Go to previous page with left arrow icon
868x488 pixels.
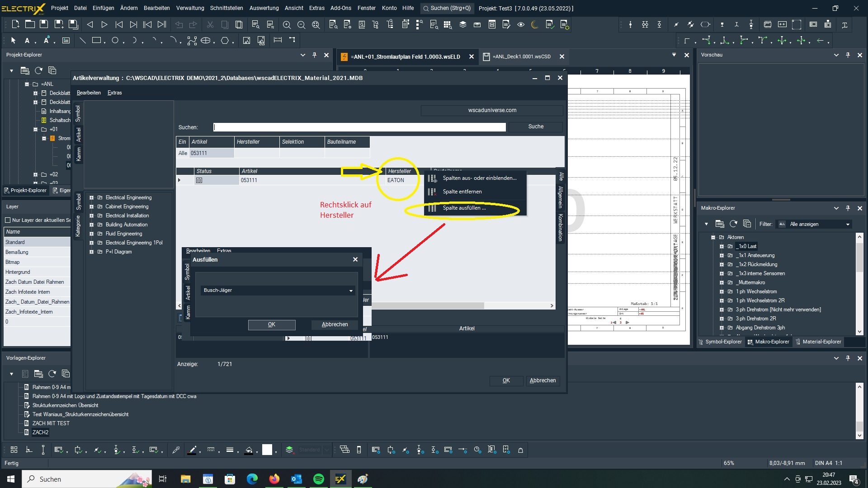coord(90,24)
